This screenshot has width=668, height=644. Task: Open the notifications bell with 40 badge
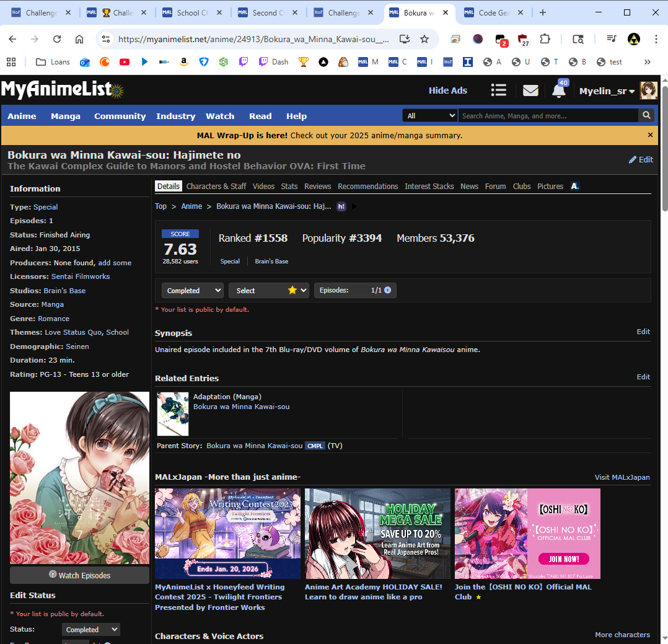[x=559, y=90]
